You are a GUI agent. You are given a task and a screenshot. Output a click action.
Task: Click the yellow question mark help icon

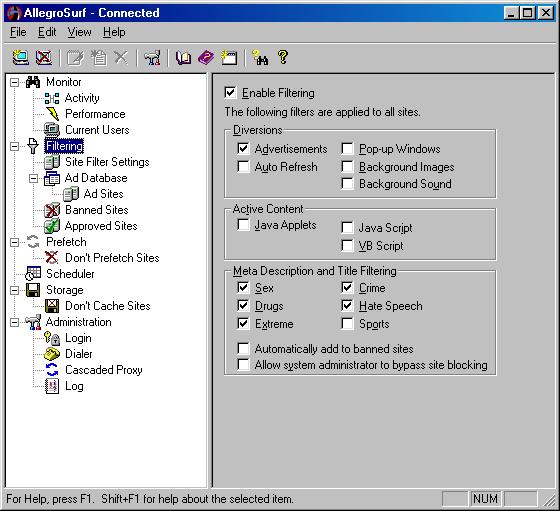[x=282, y=57]
